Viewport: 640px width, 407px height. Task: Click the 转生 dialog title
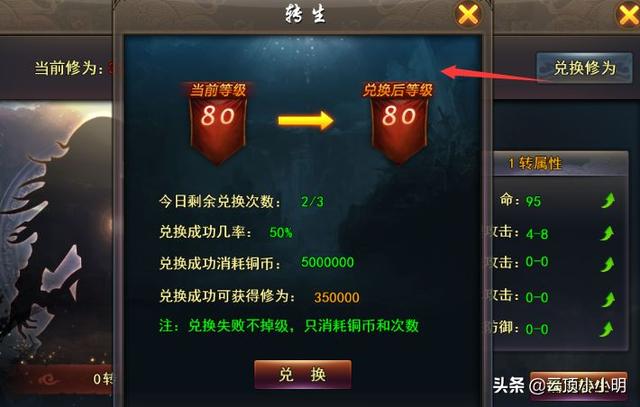[x=305, y=14]
